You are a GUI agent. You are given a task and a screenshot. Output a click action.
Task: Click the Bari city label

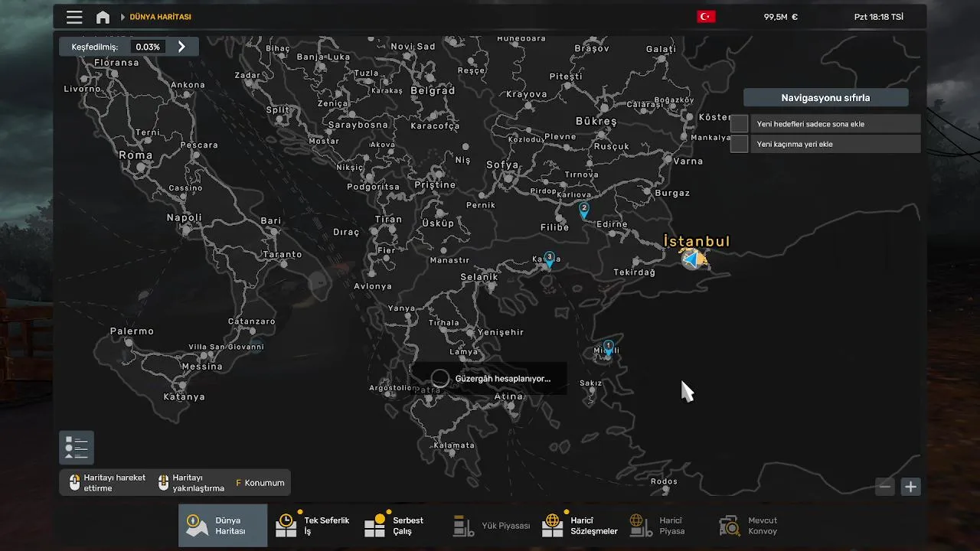[x=271, y=220]
